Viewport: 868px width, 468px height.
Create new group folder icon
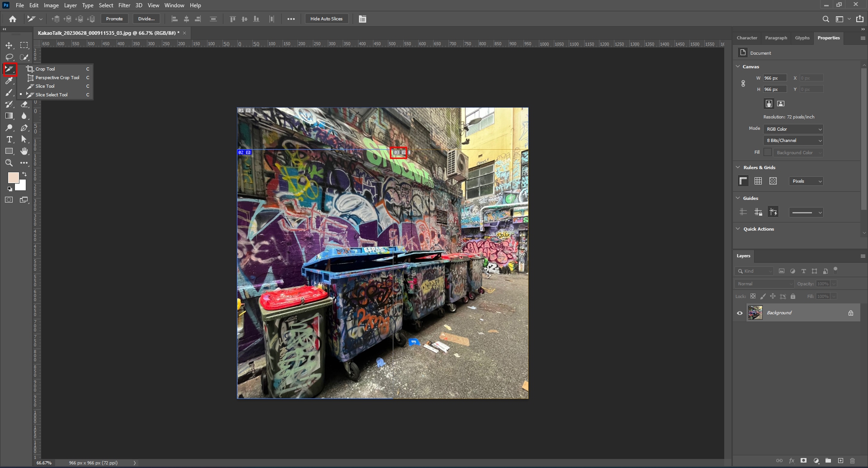coord(828,461)
